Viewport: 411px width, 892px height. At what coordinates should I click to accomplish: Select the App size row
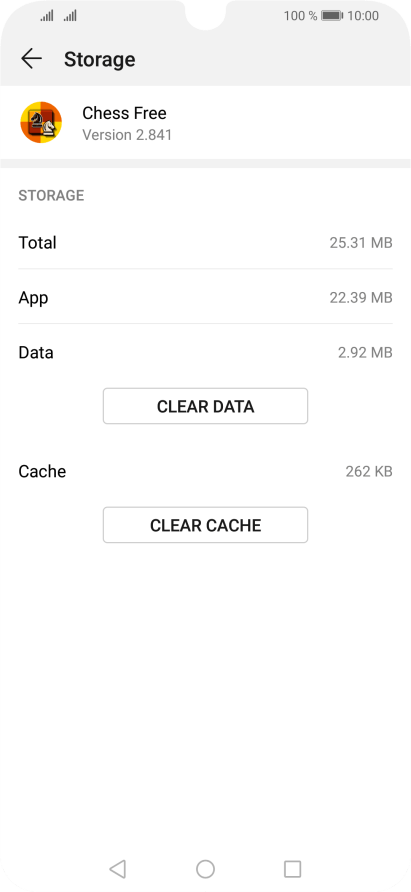pyautogui.click(x=206, y=297)
